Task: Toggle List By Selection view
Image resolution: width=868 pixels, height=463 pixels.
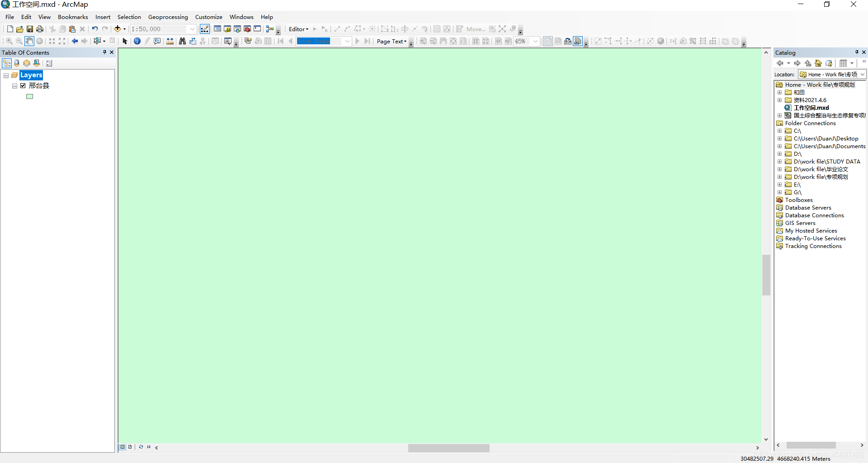Action: click(37, 63)
